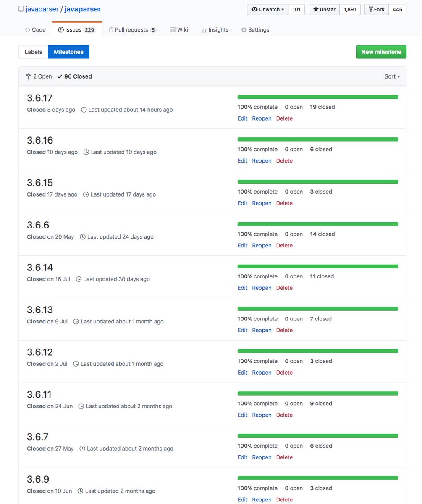
Task: Click the clock icon in 3.6.9 row
Action: pos(81,491)
